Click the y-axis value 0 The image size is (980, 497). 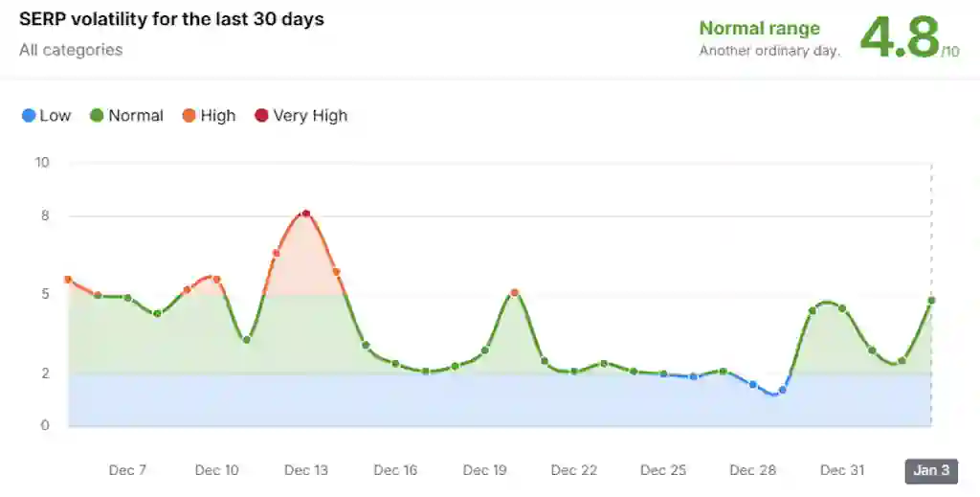45,426
